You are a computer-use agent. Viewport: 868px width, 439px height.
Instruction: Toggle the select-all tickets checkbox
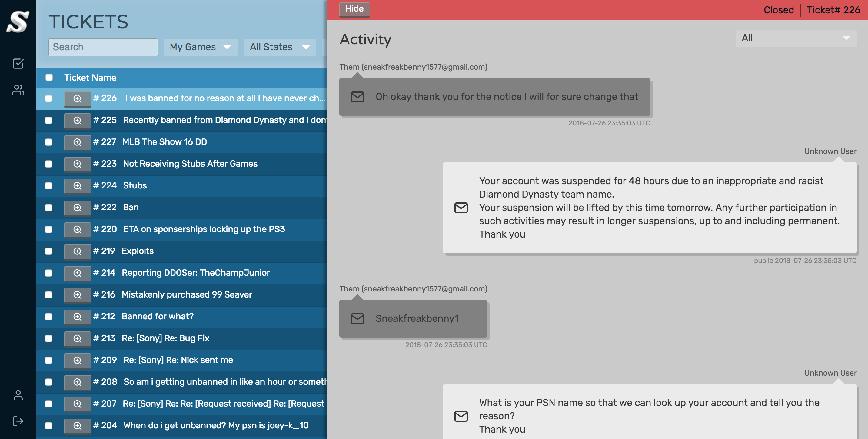(x=49, y=78)
